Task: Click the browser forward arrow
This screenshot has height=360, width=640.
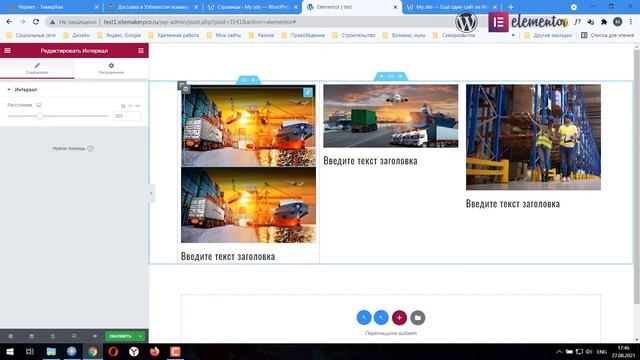Action: (22, 22)
